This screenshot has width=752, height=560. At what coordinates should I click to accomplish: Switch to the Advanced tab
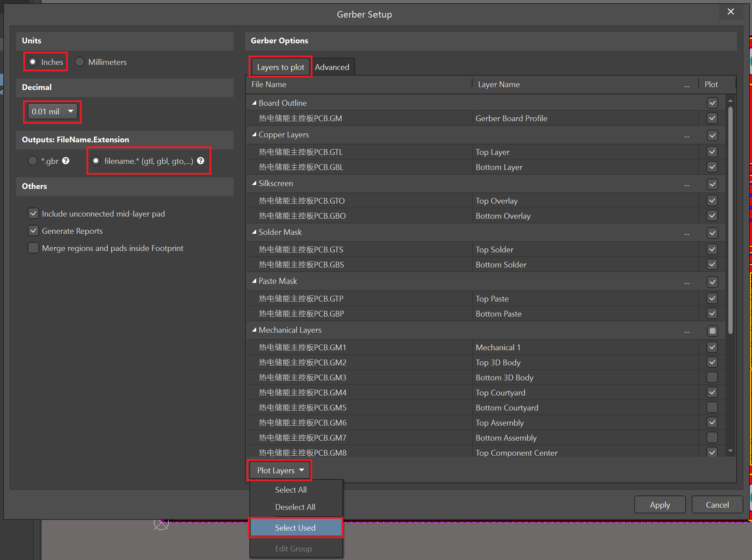tap(332, 67)
